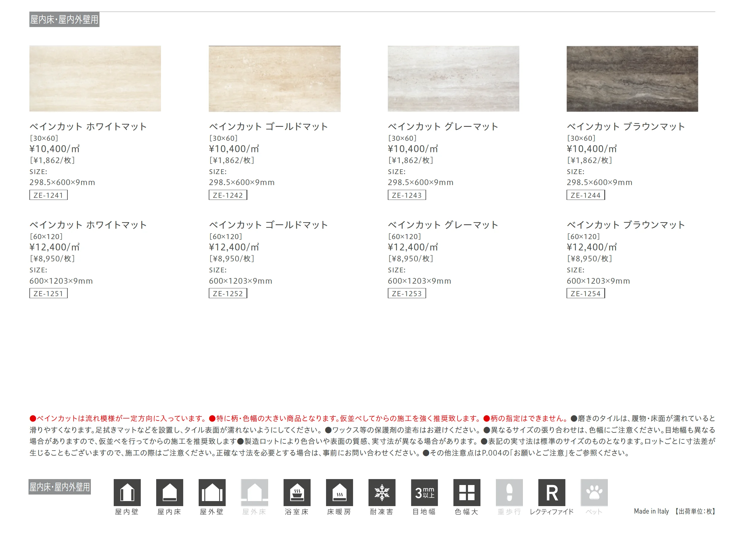Select the brown matte tile sample image
The height and width of the screenshot is (537, 756).
(632, 79)
